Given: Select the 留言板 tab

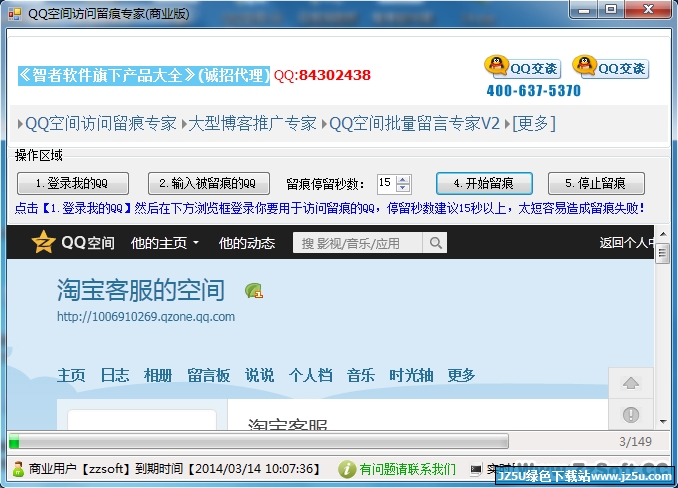Looking at the screenshot, I should 208,375.
